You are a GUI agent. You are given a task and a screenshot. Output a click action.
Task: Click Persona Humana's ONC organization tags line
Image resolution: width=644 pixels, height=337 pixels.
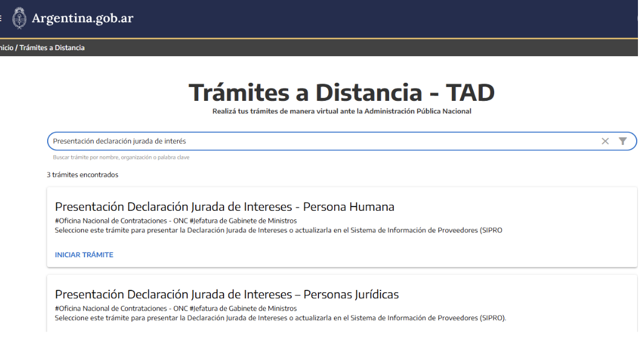tap(176, 221)
